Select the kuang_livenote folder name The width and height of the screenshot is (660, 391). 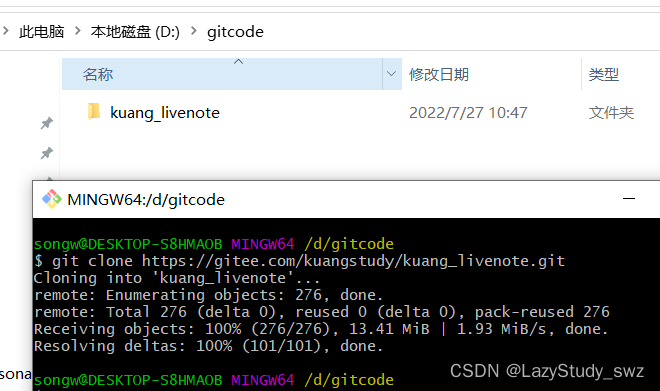[x=165, y=113]
